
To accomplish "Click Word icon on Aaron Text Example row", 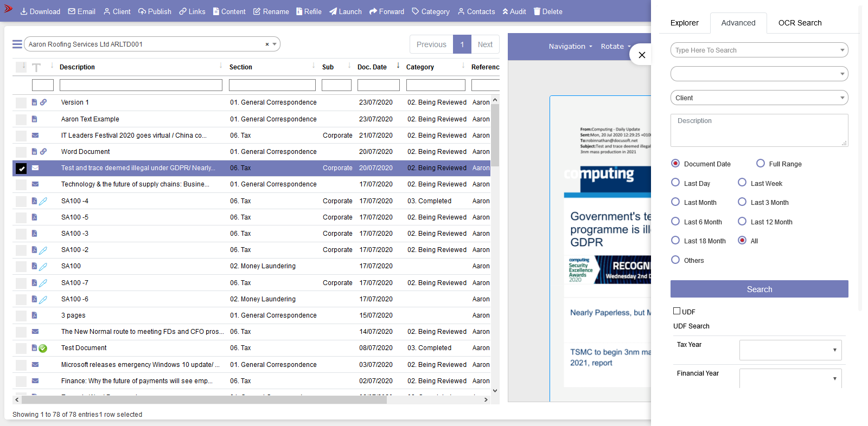I will click(x=34, y=119).
